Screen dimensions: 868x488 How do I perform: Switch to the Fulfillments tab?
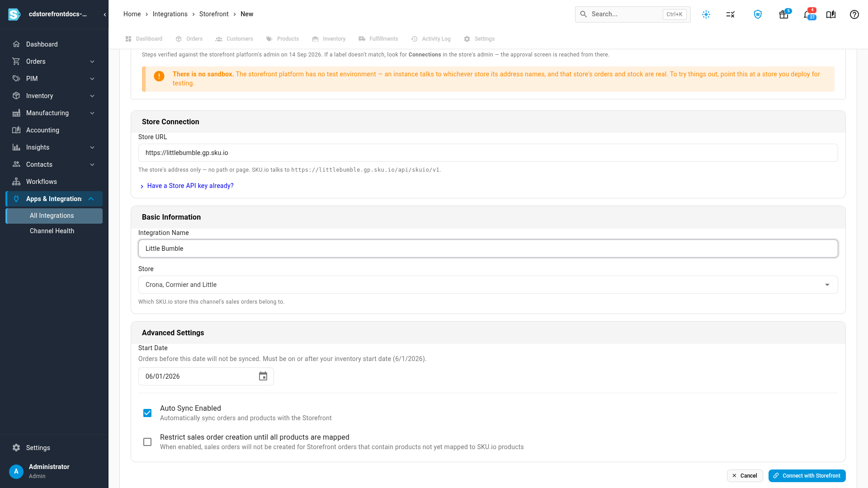point(378,39)
